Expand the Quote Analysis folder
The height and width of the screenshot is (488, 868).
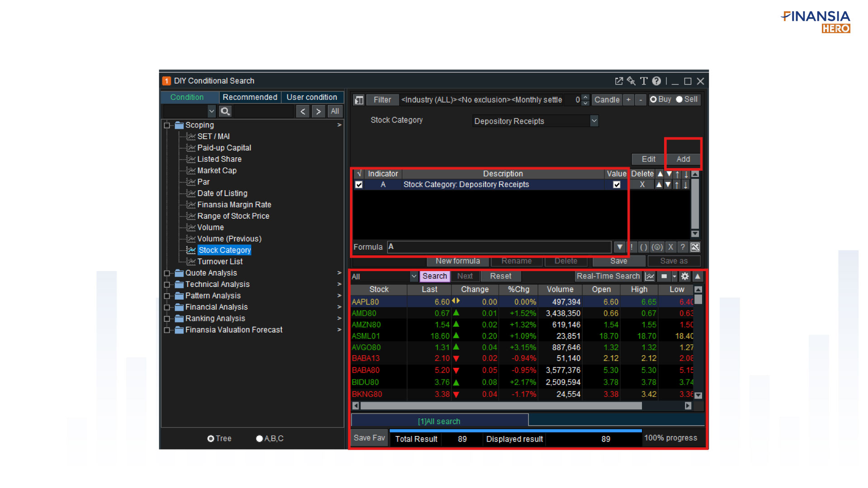coord(167,273)
